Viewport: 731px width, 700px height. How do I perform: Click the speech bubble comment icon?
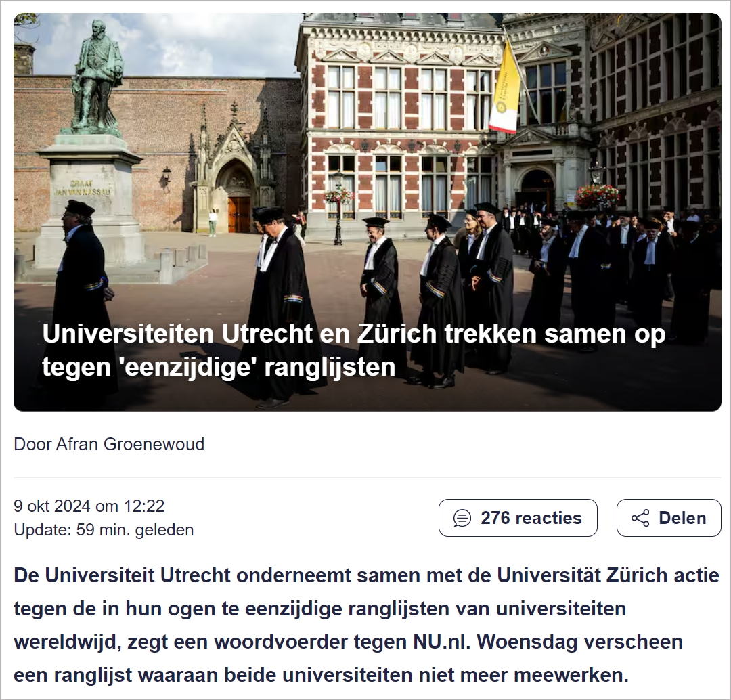[462, 518]
